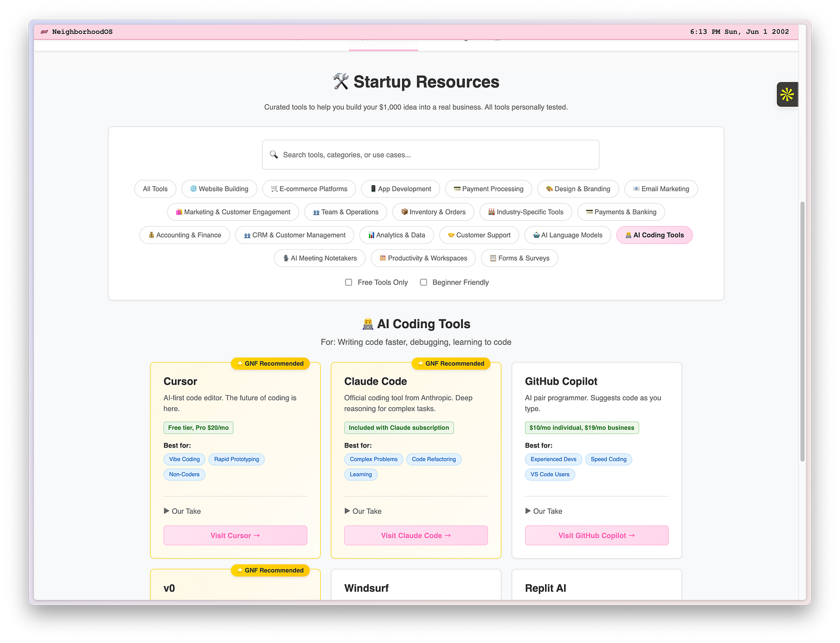
Task: Click the Windsurf card title
Action: (x=366, y=588)
